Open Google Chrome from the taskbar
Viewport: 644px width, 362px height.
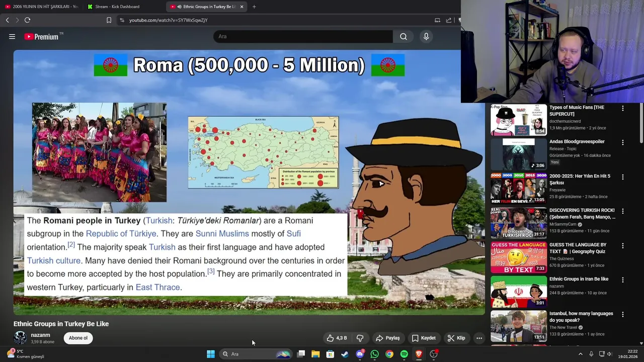pyautogui.click(x=389, y=354)
